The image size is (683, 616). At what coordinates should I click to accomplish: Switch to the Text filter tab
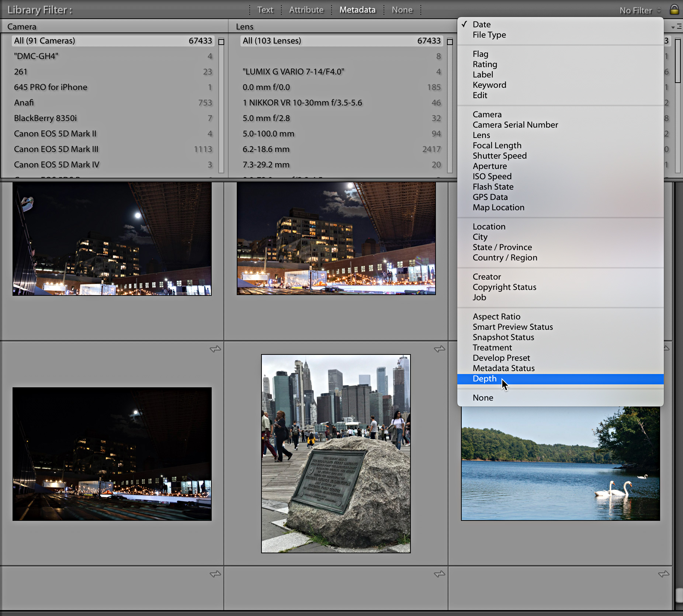[265, 10]
